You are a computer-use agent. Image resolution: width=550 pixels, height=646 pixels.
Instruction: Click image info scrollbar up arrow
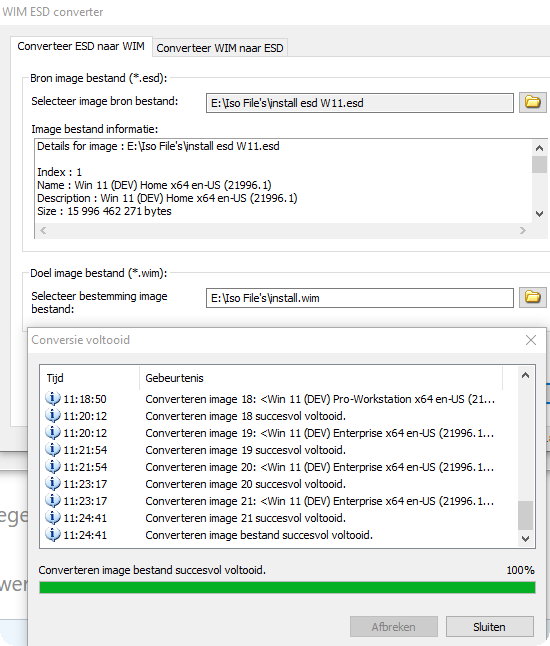tap(539, 148)
